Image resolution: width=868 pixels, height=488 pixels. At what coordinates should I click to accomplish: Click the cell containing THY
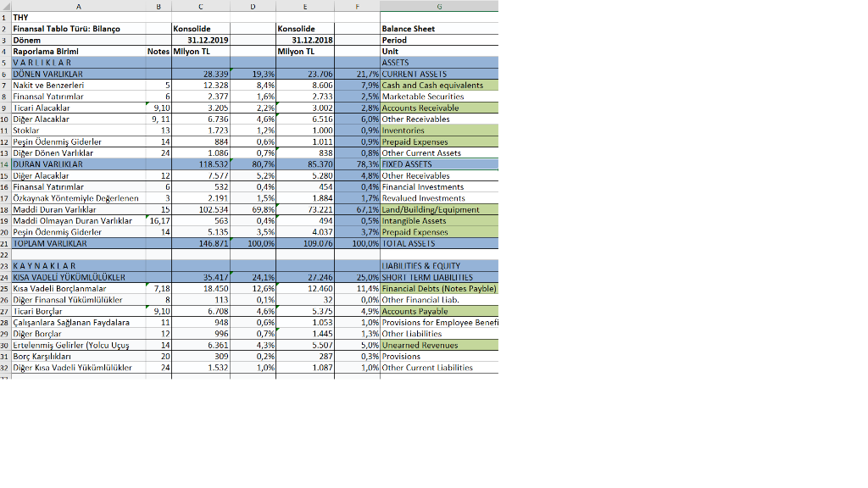pyautogui.click(x=79, y=17)
